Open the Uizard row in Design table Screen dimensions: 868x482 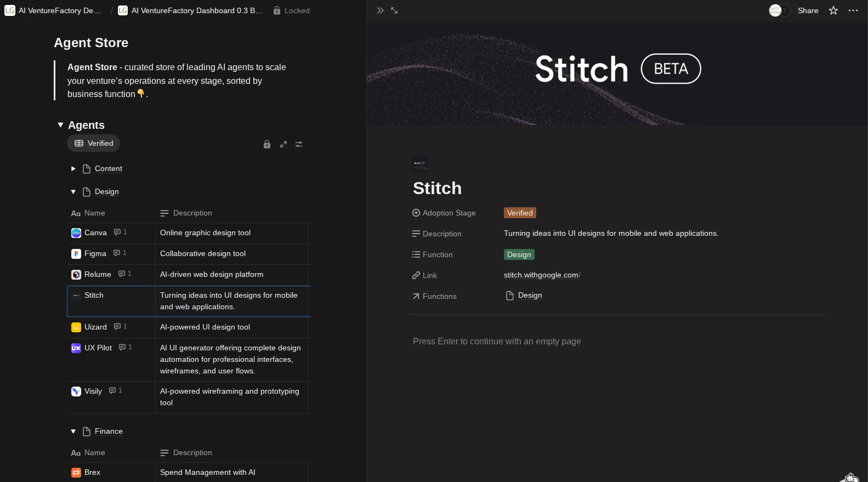95,327
